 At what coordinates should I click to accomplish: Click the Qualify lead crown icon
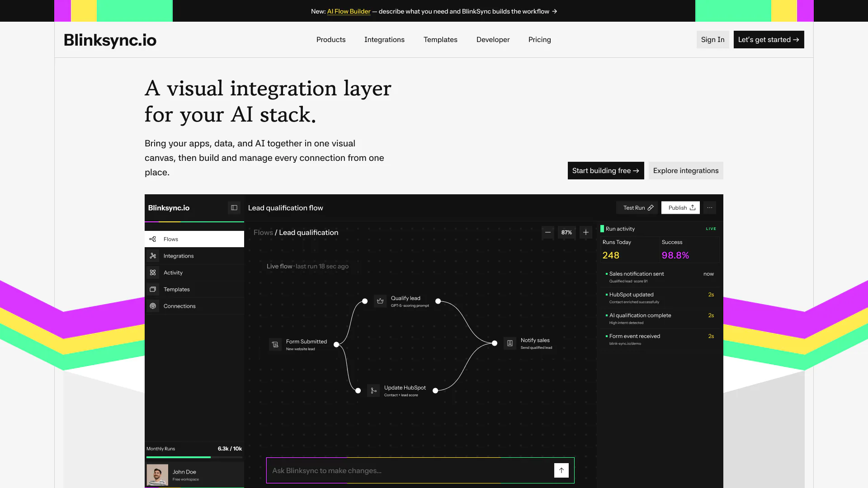coord(380,301)
